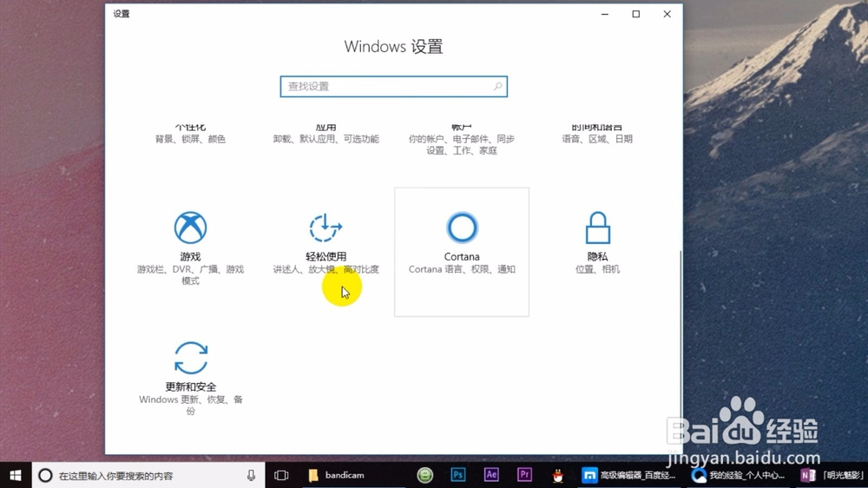Minimize the 设置 window
Image resolution: width=868 pixels, height=488 pixels.
click(605, 14)
